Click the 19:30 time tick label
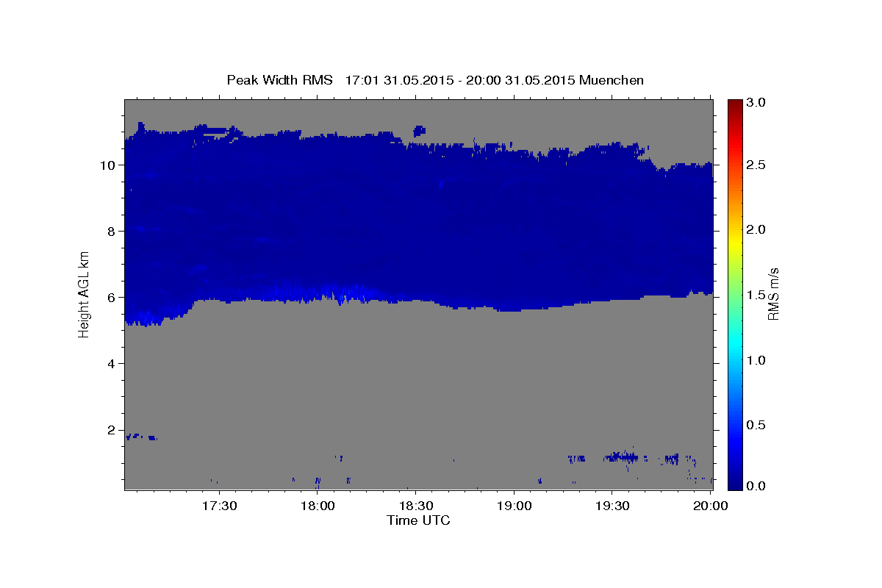This screenshot has height=588, width=882. [612, 506]
